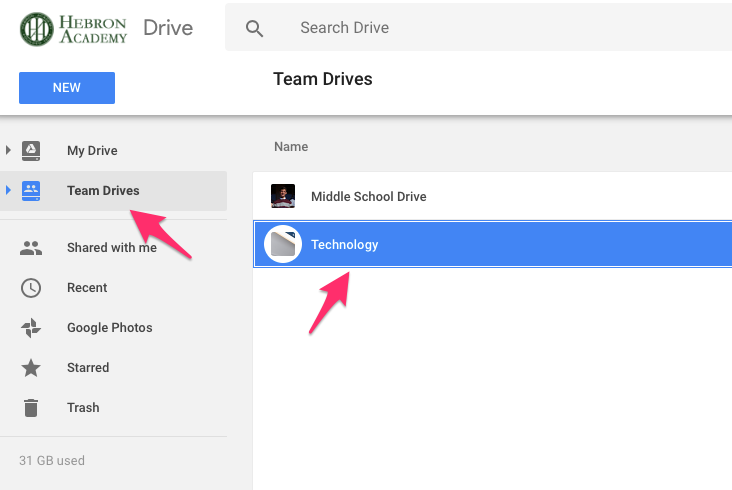Click the Trash bin icon
The image size is (732, 490).
tap(31, 408)
